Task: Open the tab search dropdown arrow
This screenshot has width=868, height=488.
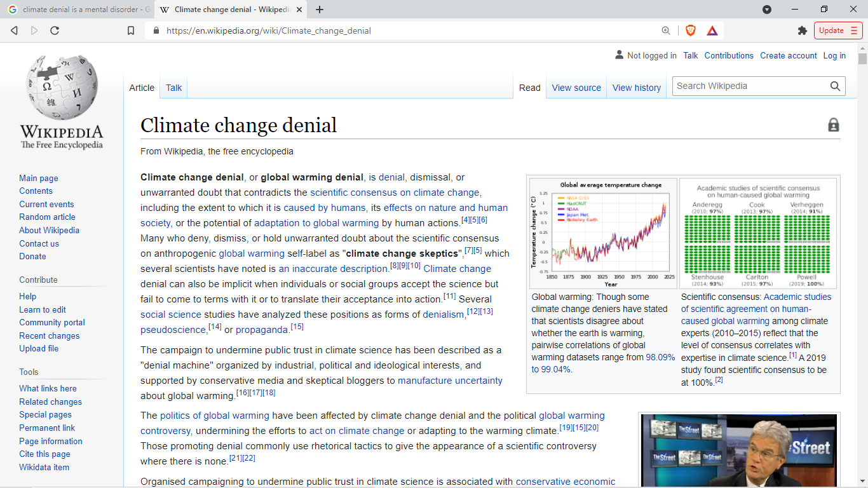Action: click(767, 10)
